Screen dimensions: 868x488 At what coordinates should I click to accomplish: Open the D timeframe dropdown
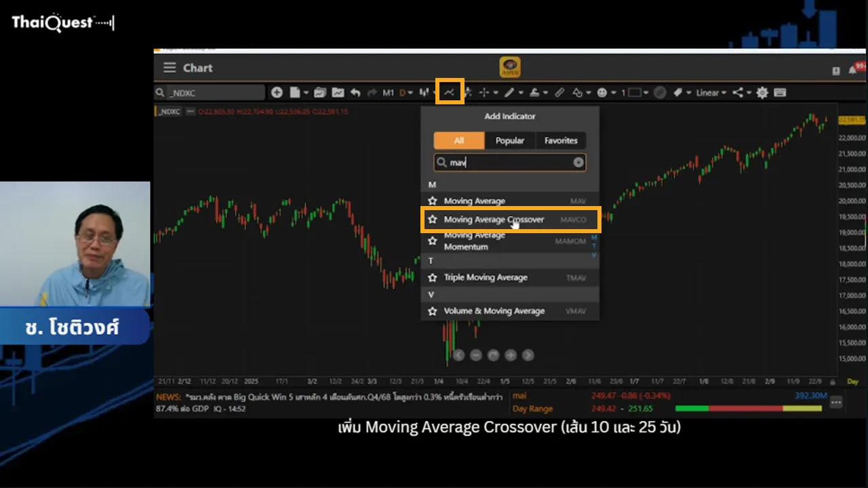tap(406, 92)
